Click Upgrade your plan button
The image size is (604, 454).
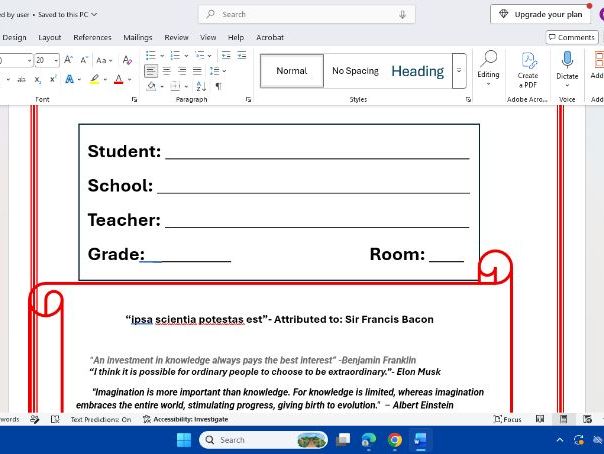point(540,14)
